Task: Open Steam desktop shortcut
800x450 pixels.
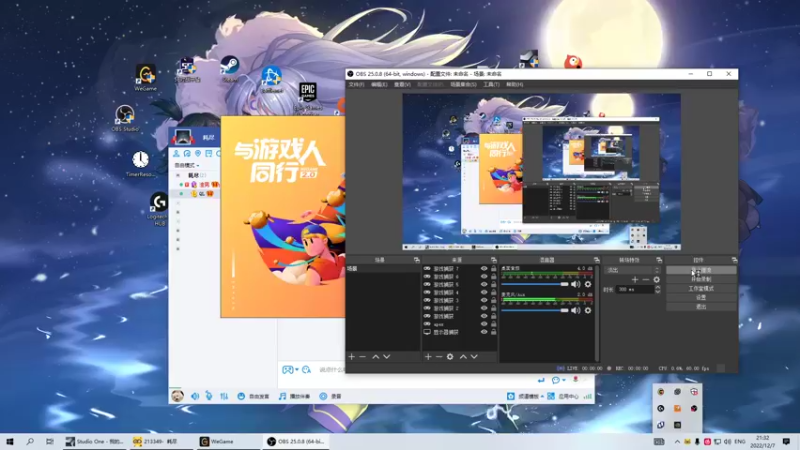Action: (230, 69)
